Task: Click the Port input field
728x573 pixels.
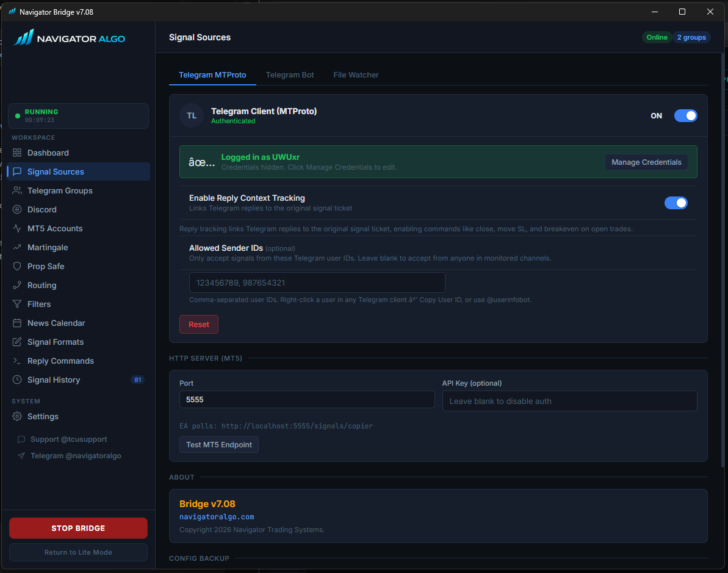Action: click(x=307, y=399)
